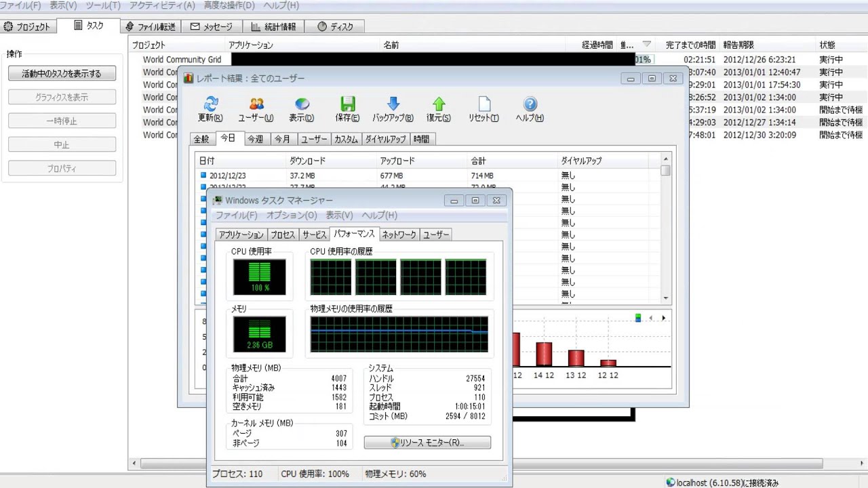Screen dimensions: 868x488
Task: Select the 全般 tab in report window
Action: pos(201,139)
